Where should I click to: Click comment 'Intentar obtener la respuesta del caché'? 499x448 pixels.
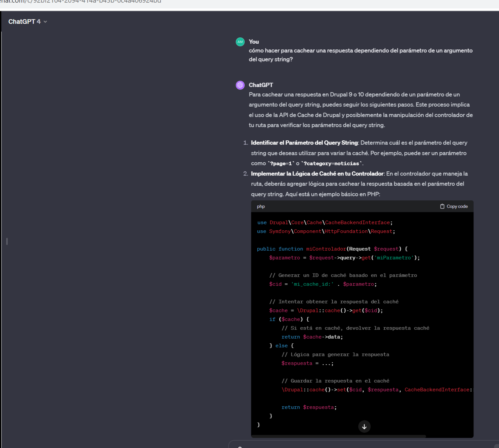334,302
